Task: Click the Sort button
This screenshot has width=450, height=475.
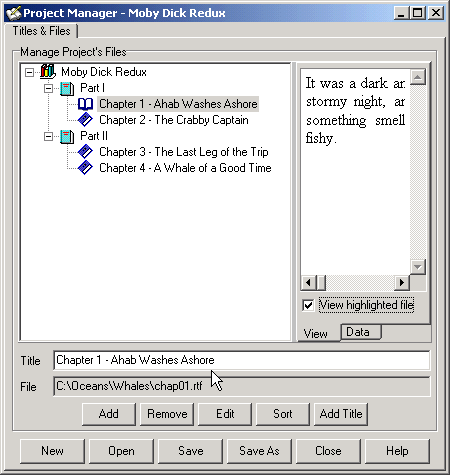Action: point(283,414)
